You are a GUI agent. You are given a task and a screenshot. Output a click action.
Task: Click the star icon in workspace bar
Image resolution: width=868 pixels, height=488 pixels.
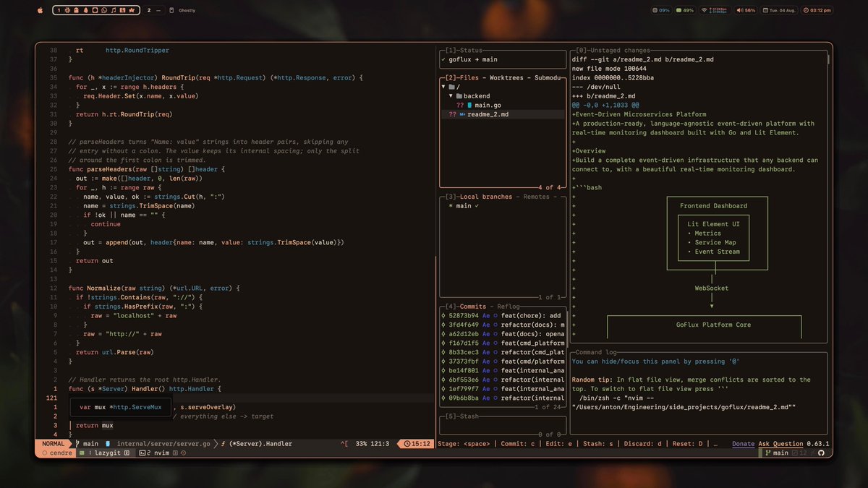click(132, 10)
